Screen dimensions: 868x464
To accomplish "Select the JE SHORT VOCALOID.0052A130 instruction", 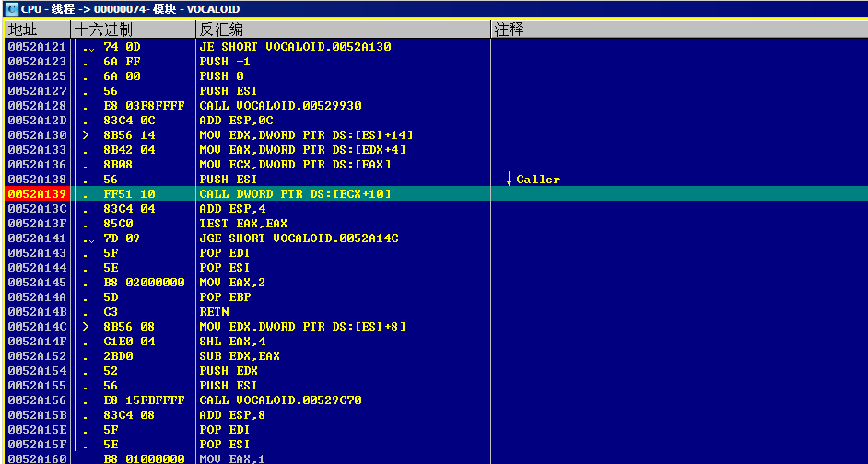I will 295,47.
